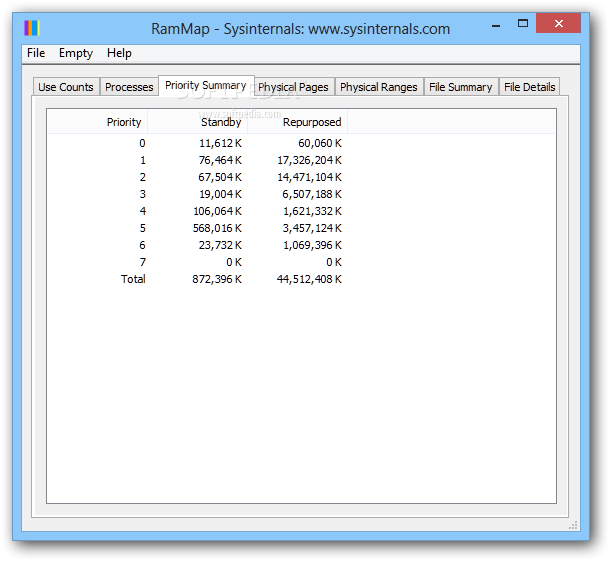Screen dimensions: 610x561
Task: Select Standby value 568,016 K
Action: pos(217,228)
